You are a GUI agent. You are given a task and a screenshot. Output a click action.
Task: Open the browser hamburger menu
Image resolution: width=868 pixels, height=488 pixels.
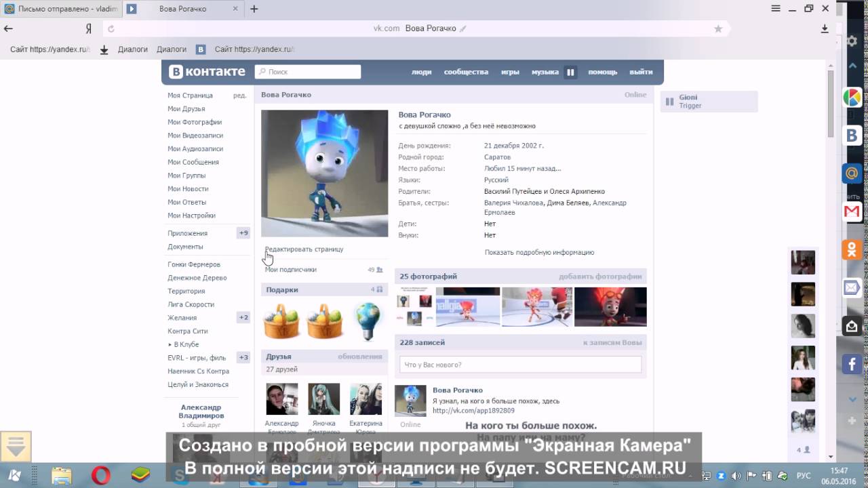click(x=776, y=9)
